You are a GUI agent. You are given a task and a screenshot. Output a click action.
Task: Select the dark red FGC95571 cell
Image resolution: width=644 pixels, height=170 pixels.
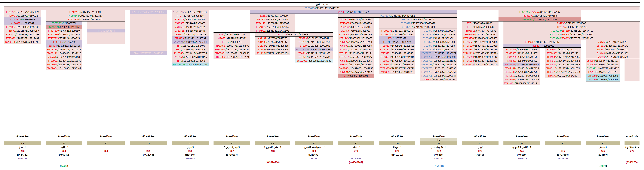64,27
